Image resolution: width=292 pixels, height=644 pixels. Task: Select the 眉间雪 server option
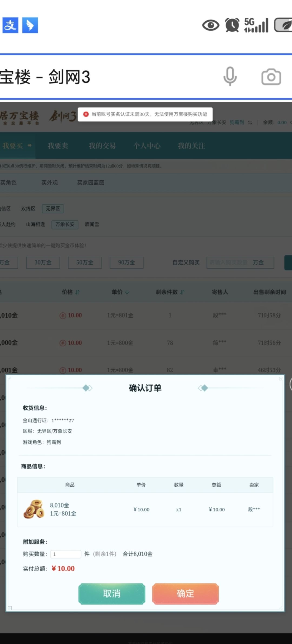pyautogui.click(x=92, y=224)
